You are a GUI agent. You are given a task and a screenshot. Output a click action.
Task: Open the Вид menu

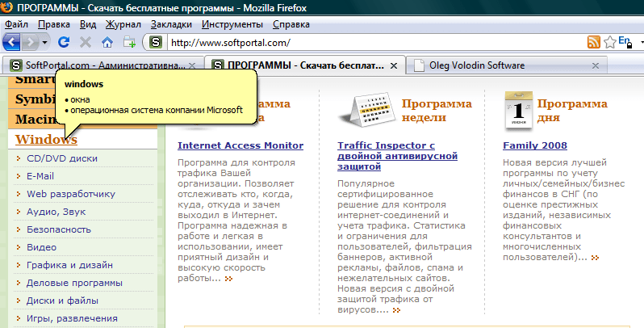point(88,24)
